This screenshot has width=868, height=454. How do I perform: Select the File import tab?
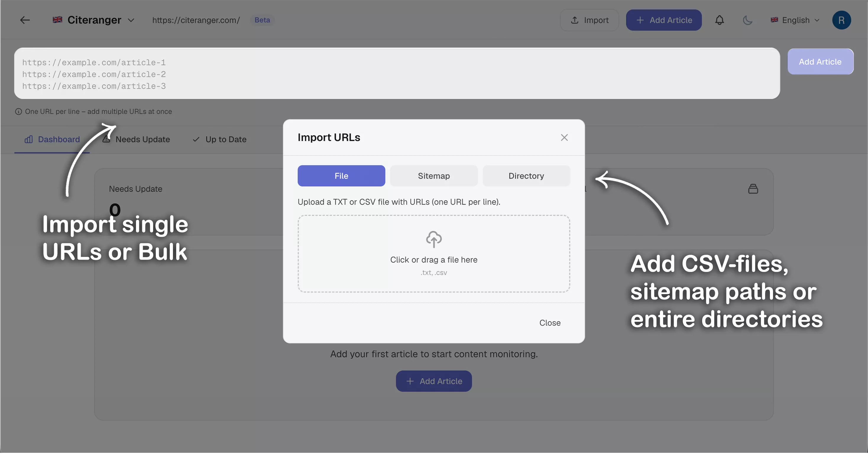tap(341, 176)
